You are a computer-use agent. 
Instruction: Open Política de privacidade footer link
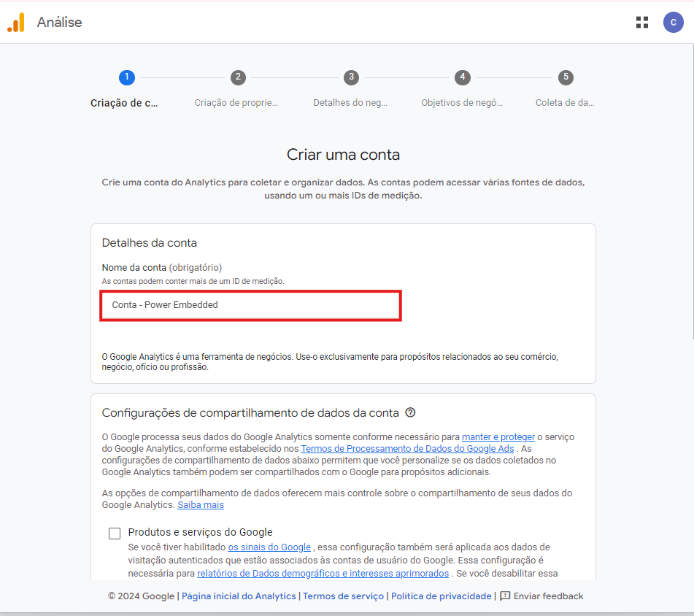click(441, 596)
